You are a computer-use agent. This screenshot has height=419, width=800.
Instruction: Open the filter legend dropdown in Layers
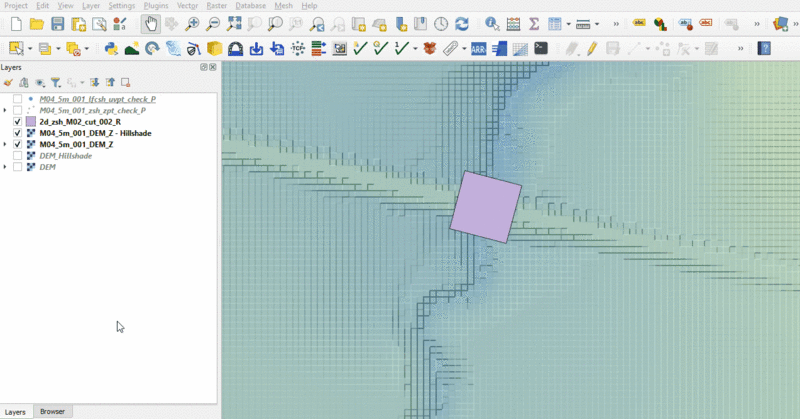click(x=57, y=83)
